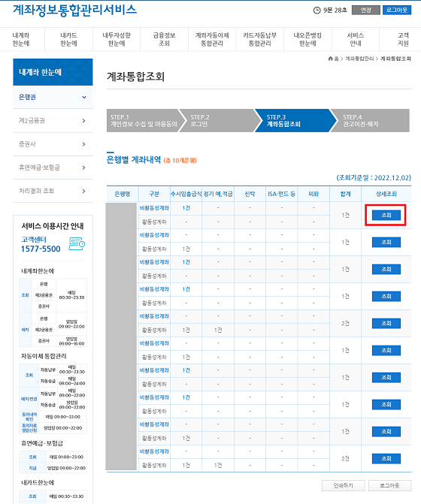Click the ISA·펀드 등 column header
421x504 pixels.
coord(281,194)
